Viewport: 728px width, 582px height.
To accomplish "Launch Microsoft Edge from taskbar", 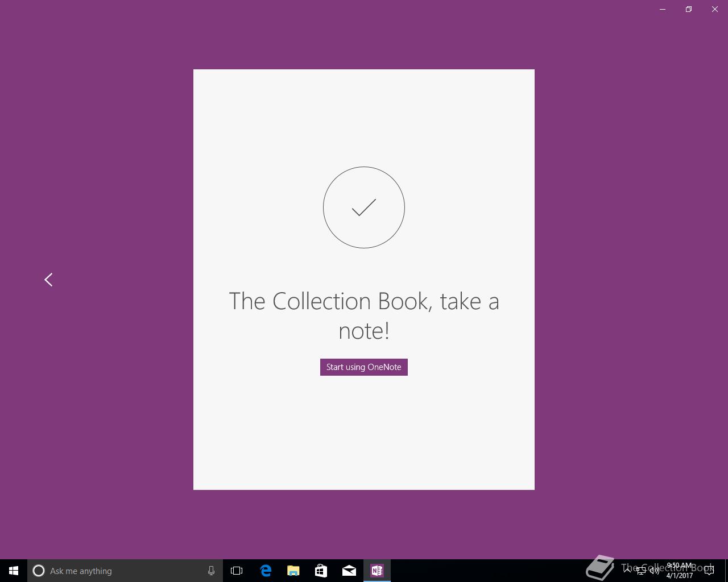I will tap(266, 571).
